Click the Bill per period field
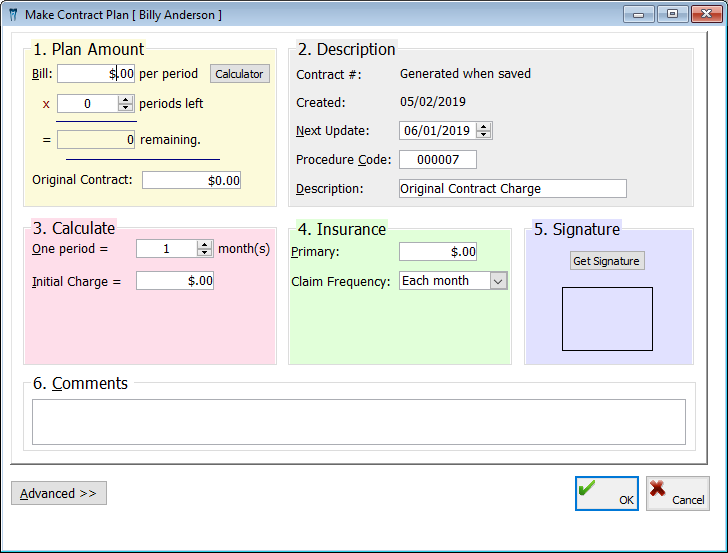 (95, 73)
